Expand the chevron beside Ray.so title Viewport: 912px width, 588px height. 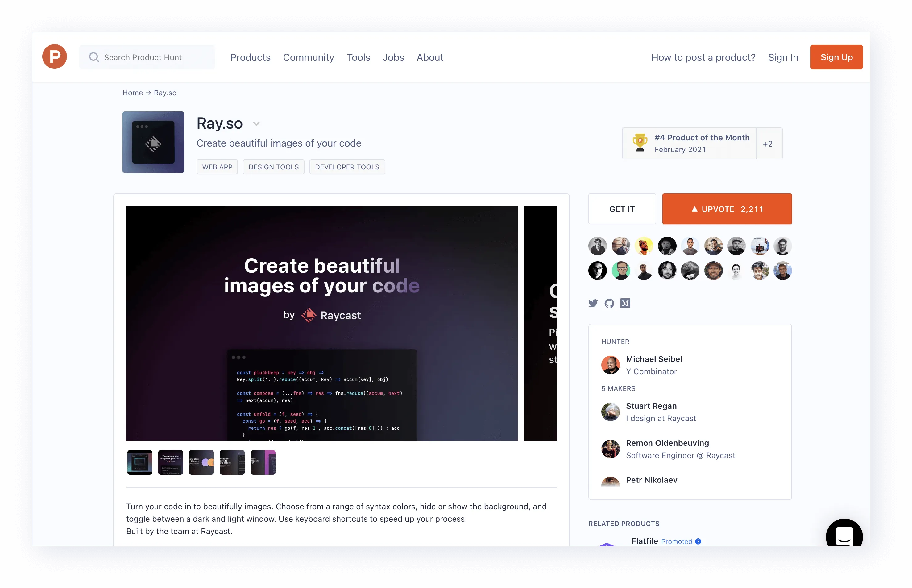[x=256, y=124]
